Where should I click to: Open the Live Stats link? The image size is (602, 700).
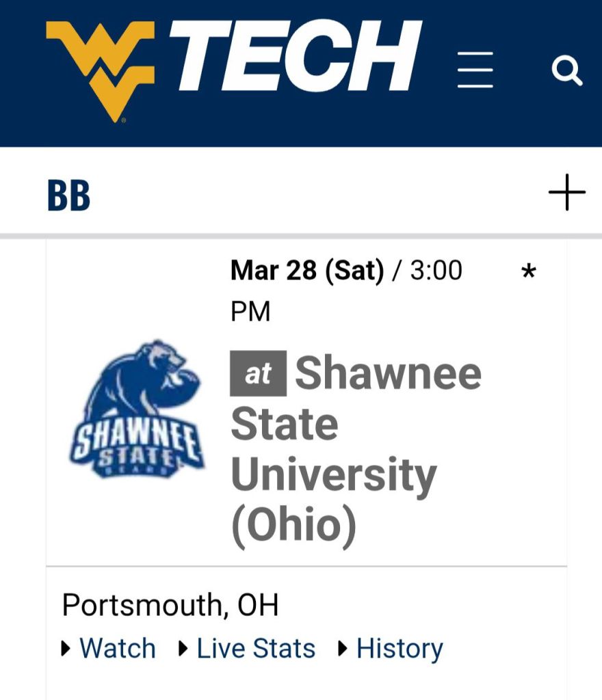(x=256, y=649)
